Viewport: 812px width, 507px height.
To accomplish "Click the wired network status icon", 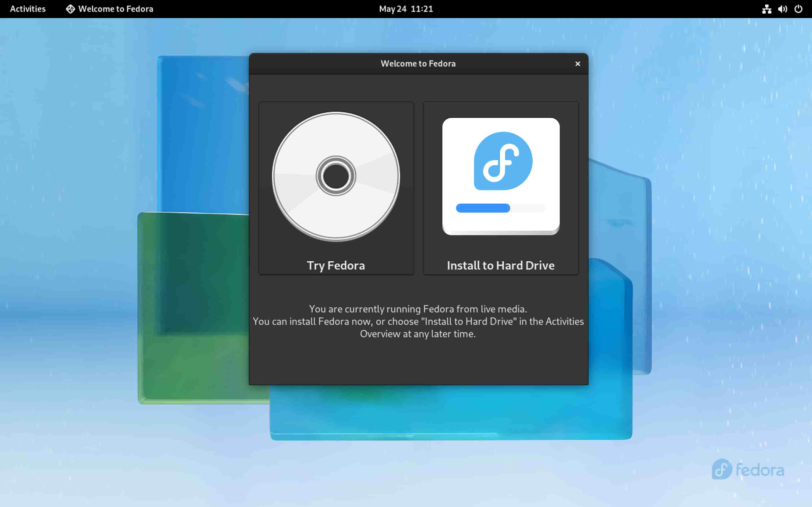I will [767, 9].
